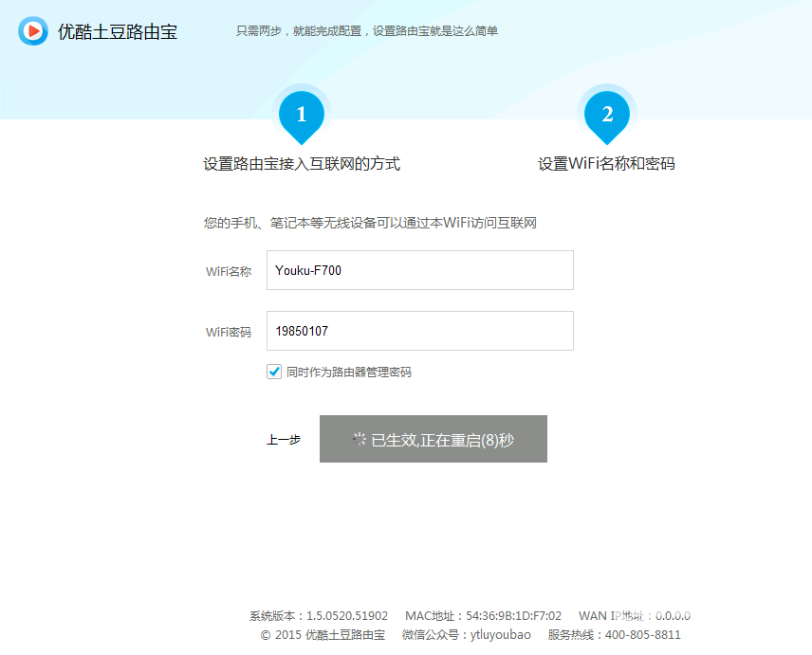Select step 1 pin marker icon
Image resolution: width=812 pixels, height=655 pixels.
click(302, 117)
